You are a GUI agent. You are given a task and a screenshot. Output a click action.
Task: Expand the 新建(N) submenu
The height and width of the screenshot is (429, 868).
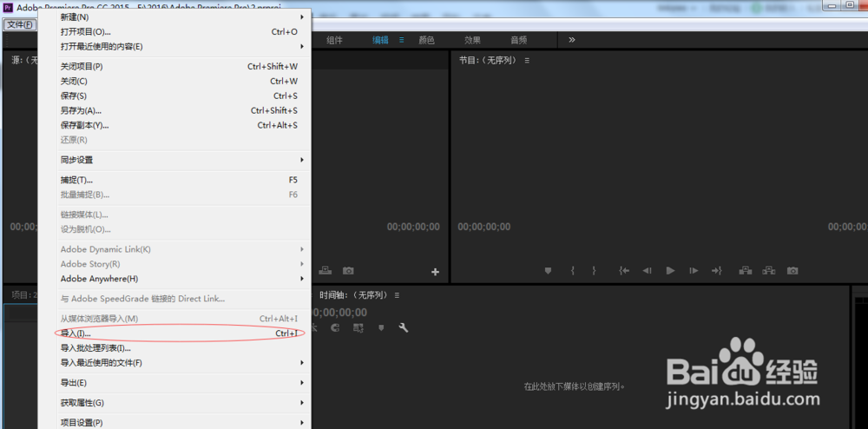175,17
